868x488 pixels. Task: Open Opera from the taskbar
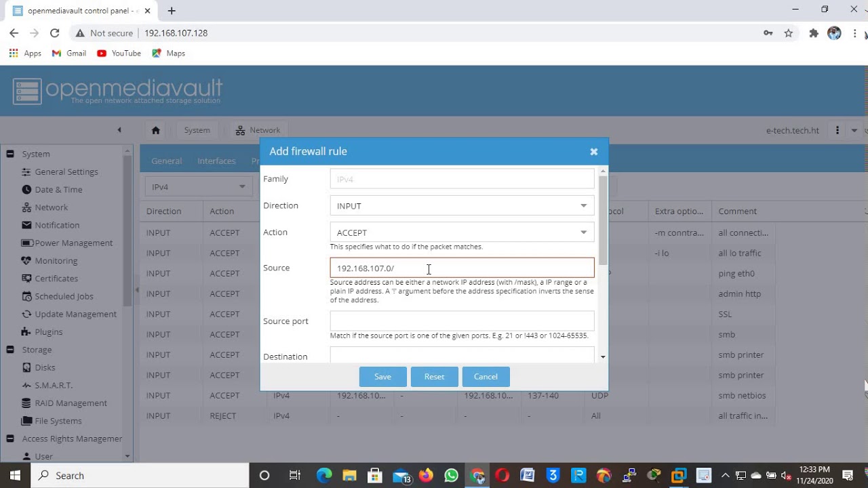click(502, 475)
